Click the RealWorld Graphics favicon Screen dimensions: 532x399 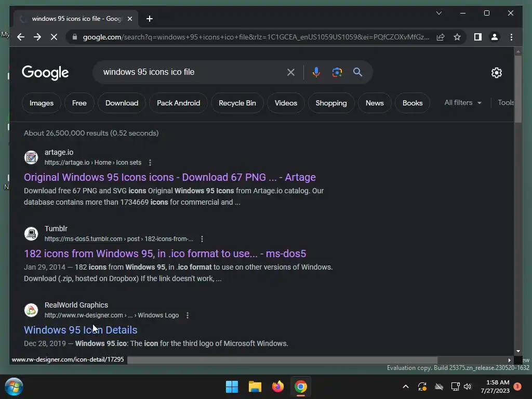31,310
